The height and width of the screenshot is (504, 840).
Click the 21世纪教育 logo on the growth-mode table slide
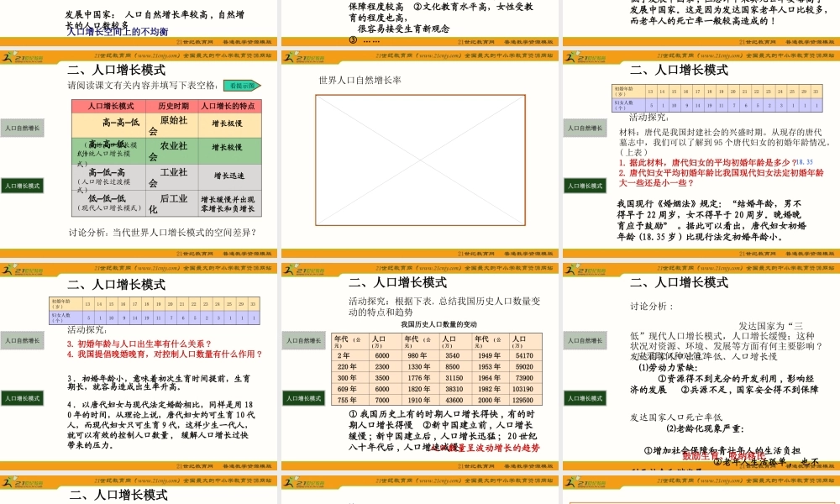(23, 57)
